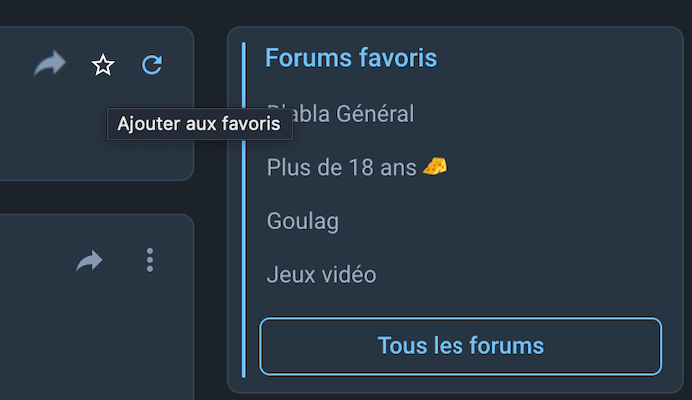Open the three-dot options menu
The image size is (692, 400).
pyautogui.click(x=150, y=260)
